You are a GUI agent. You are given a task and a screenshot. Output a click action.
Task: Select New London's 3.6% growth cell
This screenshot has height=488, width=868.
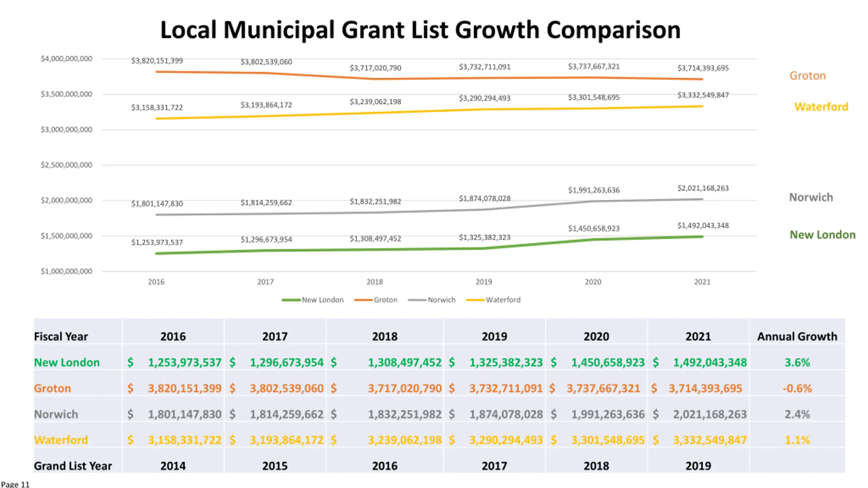point(797,362)
